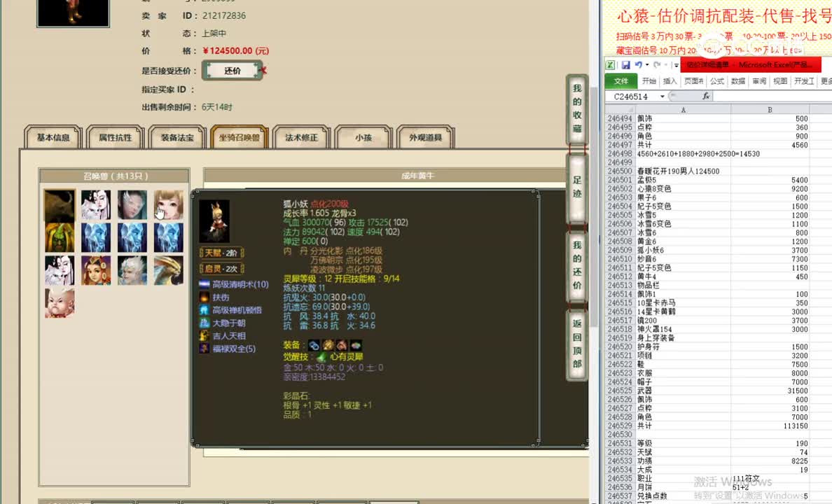Click the 启灵·2次 badge
832x504 pixels.
(221, 269)
